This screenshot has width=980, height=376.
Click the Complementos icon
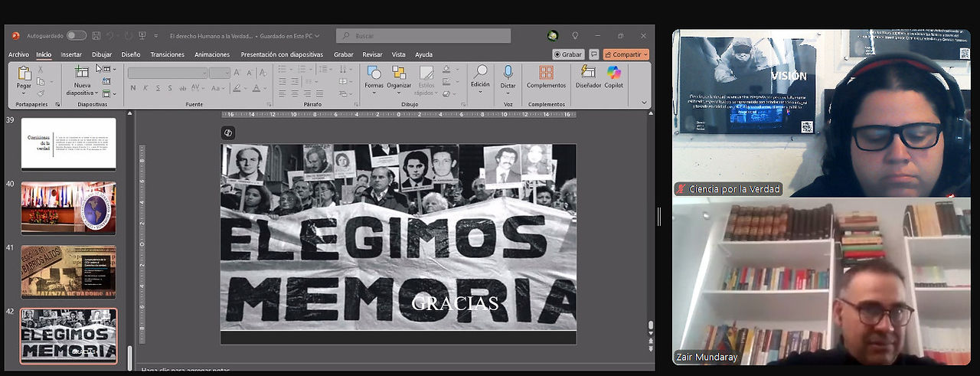pyautogui.click(x=546, y=77)
